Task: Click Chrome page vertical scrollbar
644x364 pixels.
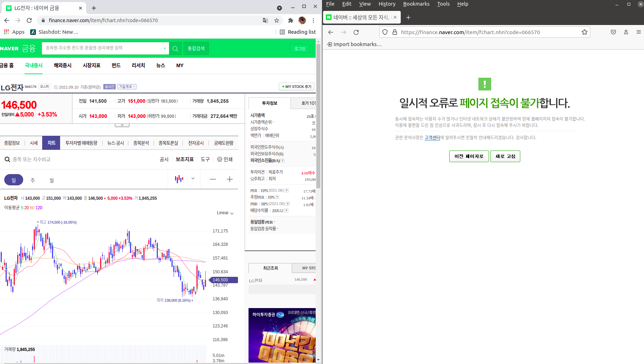Action: point(318,116)
